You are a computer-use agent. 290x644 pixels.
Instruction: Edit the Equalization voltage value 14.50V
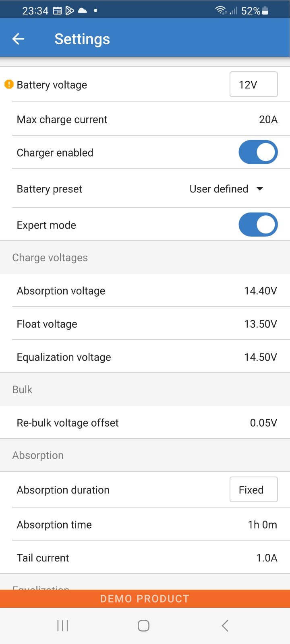pos(260,357)
